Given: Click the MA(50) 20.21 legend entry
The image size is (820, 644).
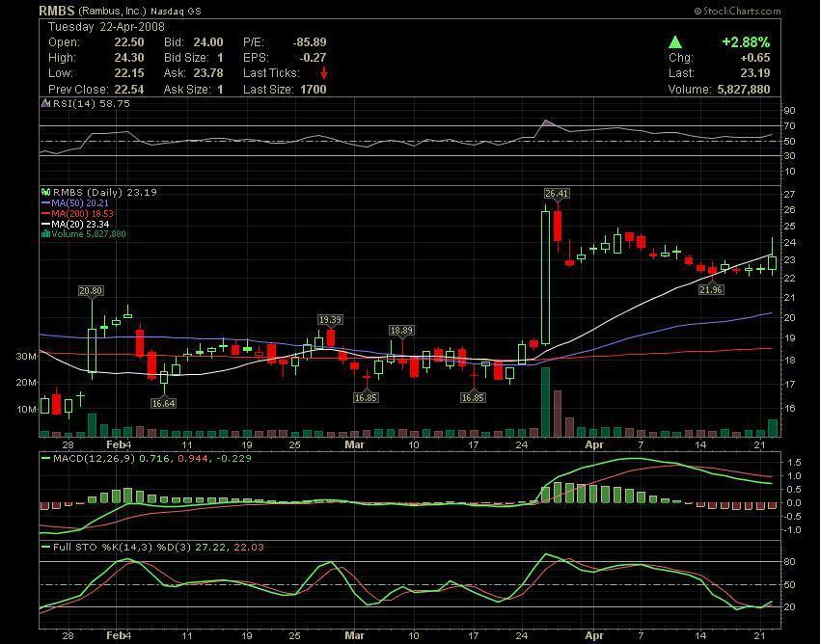Looking at the screenshot, I should pos(75,202).
